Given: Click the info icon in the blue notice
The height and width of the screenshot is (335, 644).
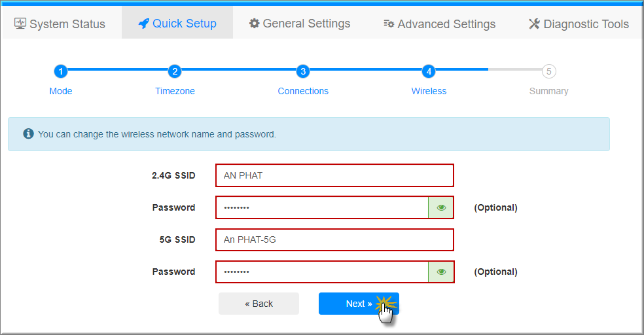Looking at the screenshot, I should [28, 134].
